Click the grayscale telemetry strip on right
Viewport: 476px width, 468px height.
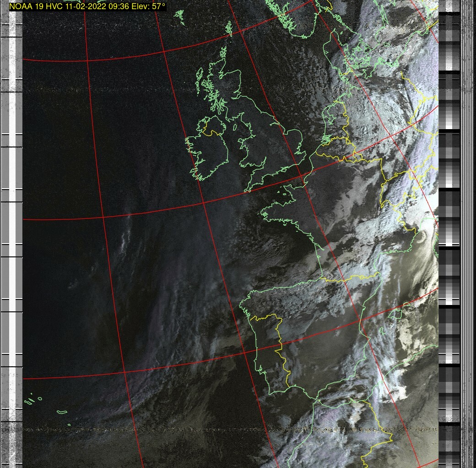[449, 229]
